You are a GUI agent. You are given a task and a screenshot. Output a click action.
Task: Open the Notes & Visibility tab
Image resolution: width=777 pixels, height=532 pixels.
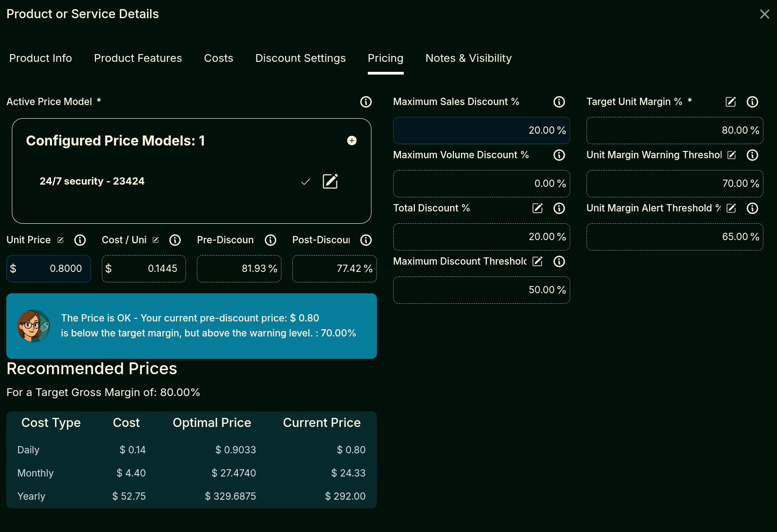[x=468, y=58]
